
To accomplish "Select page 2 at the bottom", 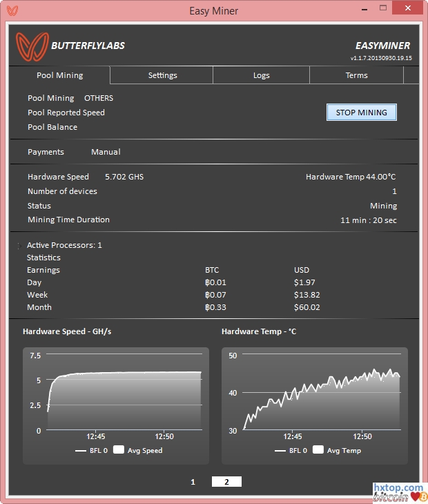I will 226,482.
